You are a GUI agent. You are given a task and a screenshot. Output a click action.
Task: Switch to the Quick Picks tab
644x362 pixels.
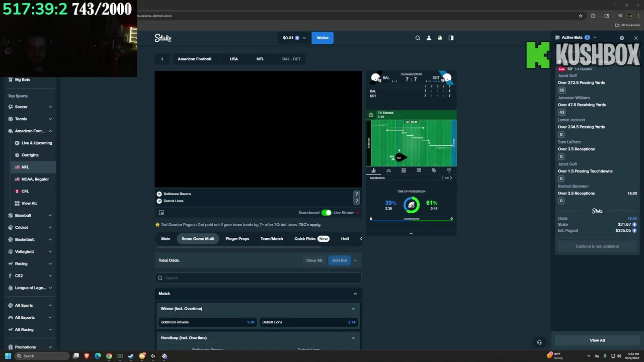311,239
